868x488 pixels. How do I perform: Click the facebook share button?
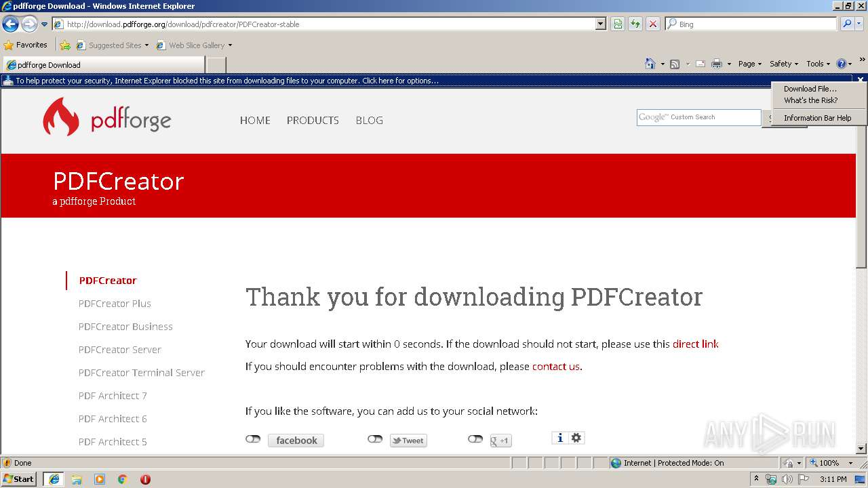tap(296, 441)
